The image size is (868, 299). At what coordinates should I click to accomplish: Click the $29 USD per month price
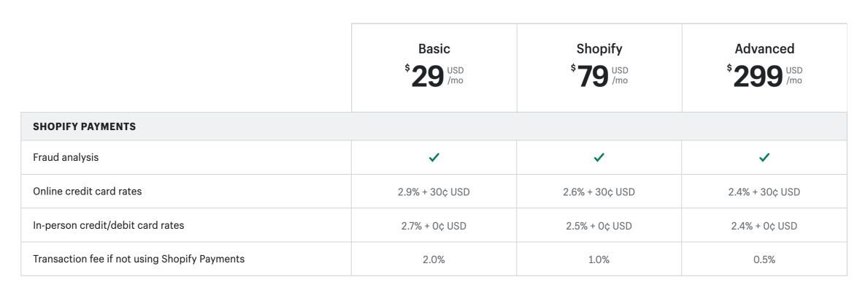[434, 76]
